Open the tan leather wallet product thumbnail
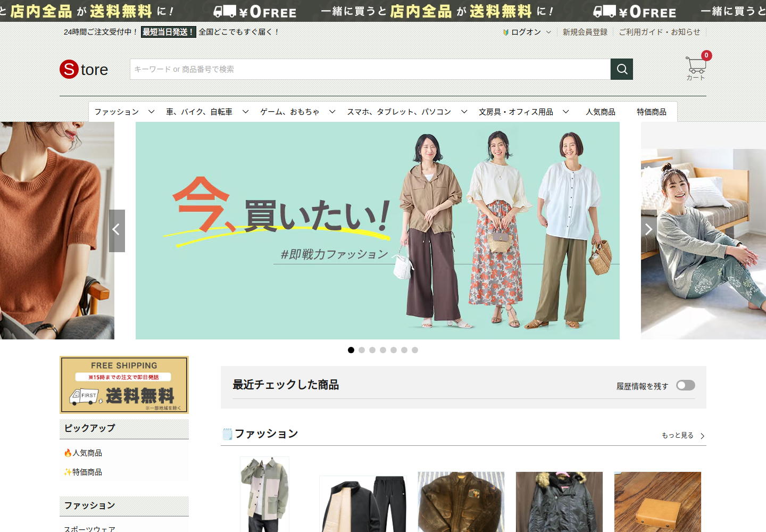 coord(657,502)
